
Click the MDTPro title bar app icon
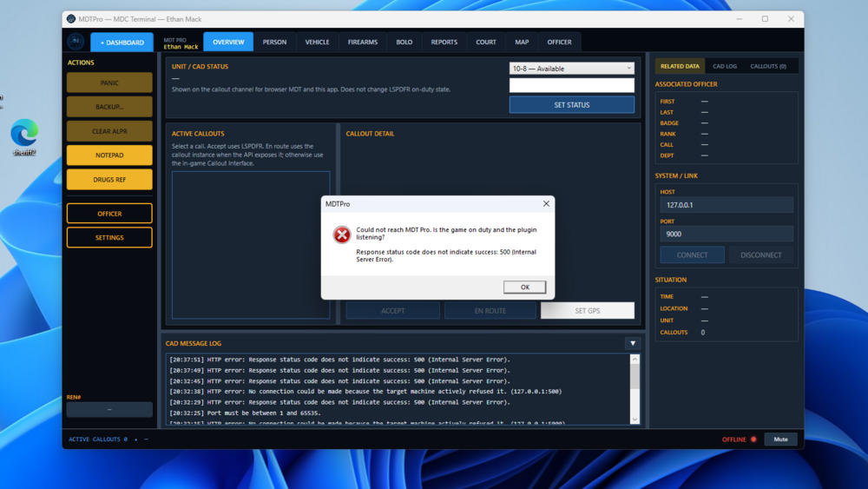[71, 19]
